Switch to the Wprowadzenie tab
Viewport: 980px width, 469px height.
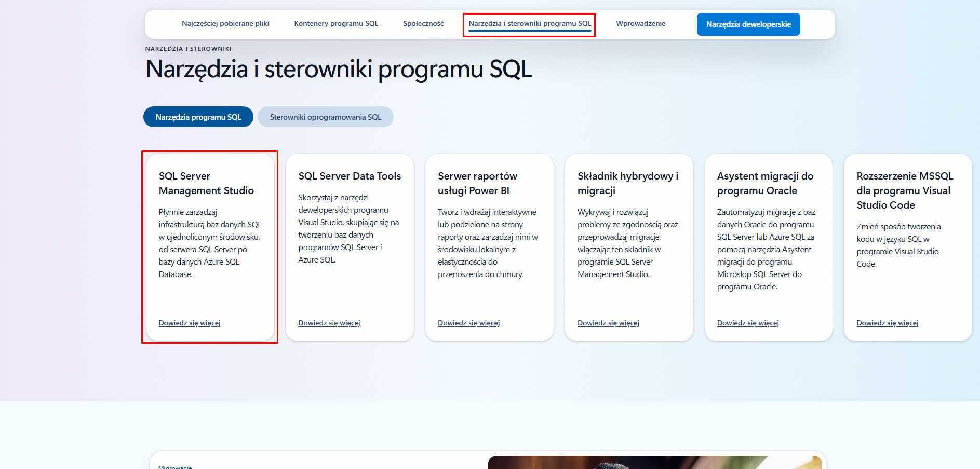point(640,24)
